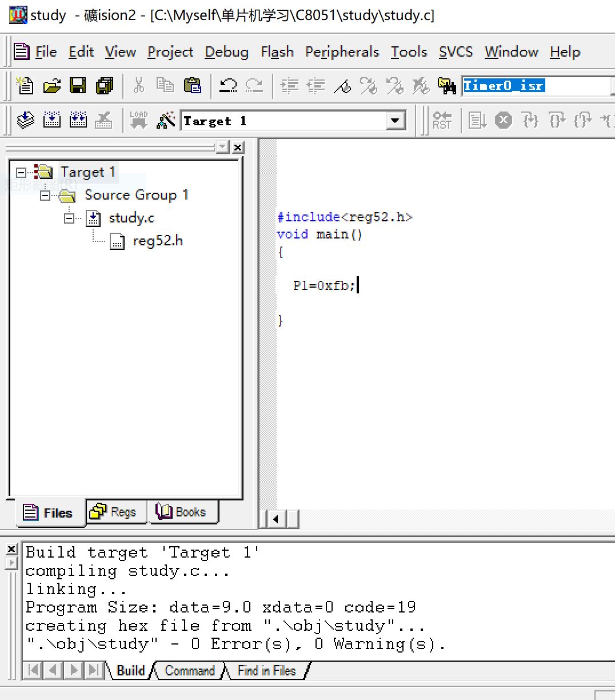Click the Copy icon in toolbar

click(x=165, y=85)
